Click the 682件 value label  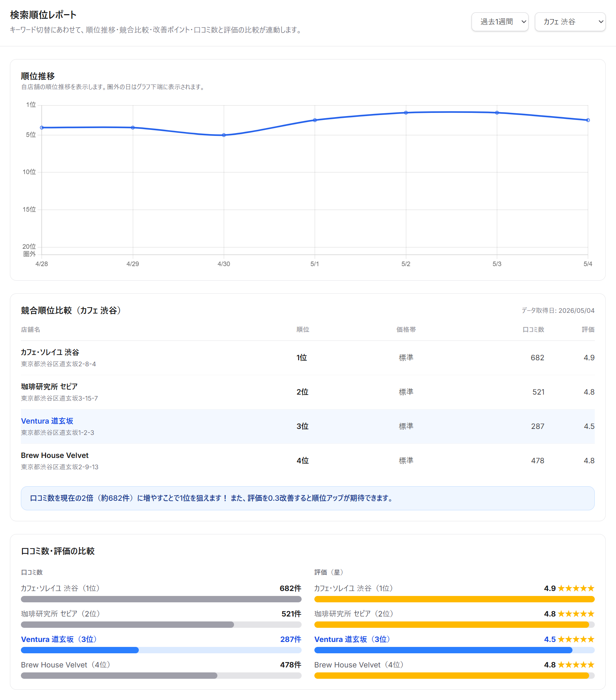tap(290, 589)
